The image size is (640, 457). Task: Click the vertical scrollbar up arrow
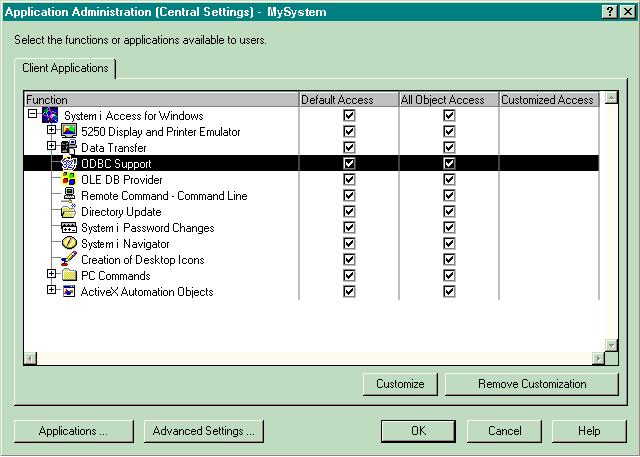pos(611,98)
